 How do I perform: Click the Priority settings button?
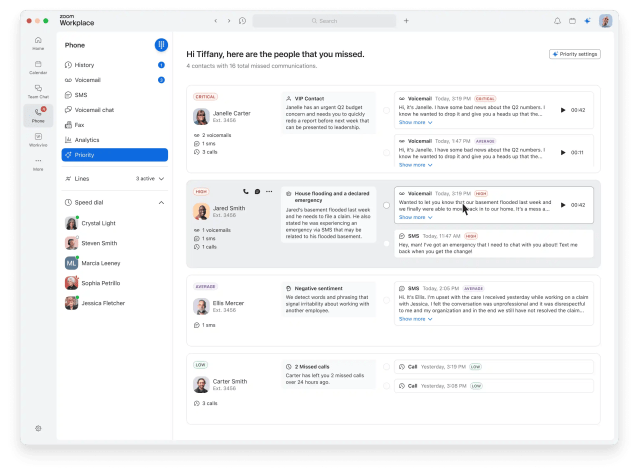tap(575, 54)
